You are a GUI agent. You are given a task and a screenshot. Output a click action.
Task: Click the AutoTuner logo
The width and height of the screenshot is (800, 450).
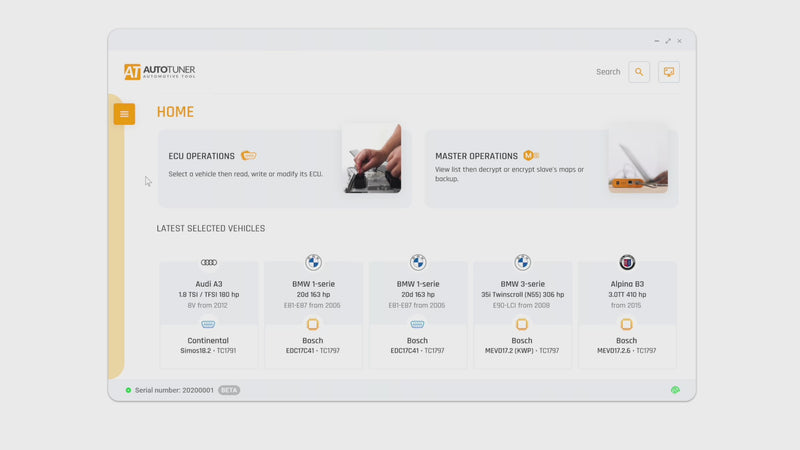point(160,72)
